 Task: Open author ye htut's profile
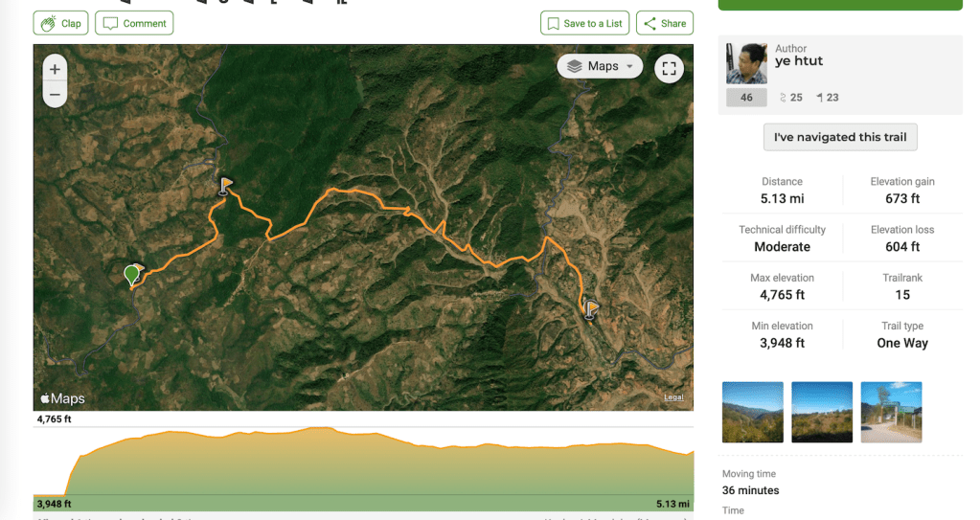[x=799, y=61]
